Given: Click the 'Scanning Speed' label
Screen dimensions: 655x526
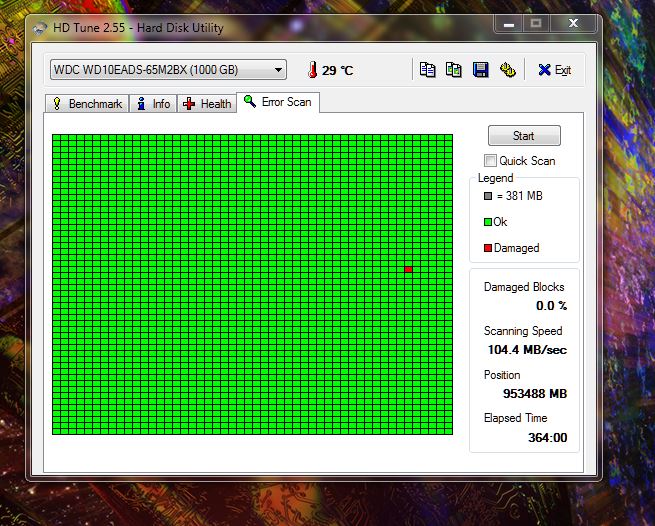Looking at the screenshot, I should pos(523,331).
